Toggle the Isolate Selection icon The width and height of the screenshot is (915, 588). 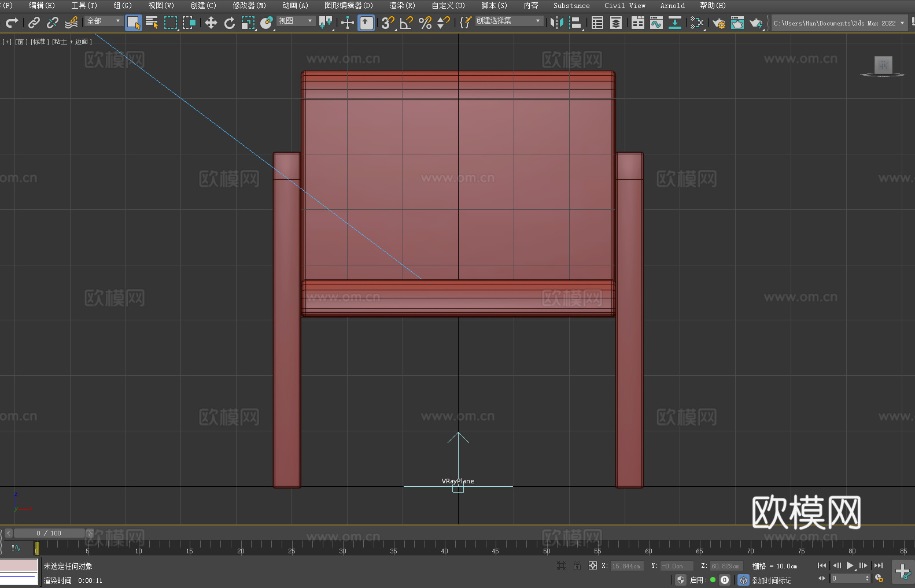(x=561, y=565)
